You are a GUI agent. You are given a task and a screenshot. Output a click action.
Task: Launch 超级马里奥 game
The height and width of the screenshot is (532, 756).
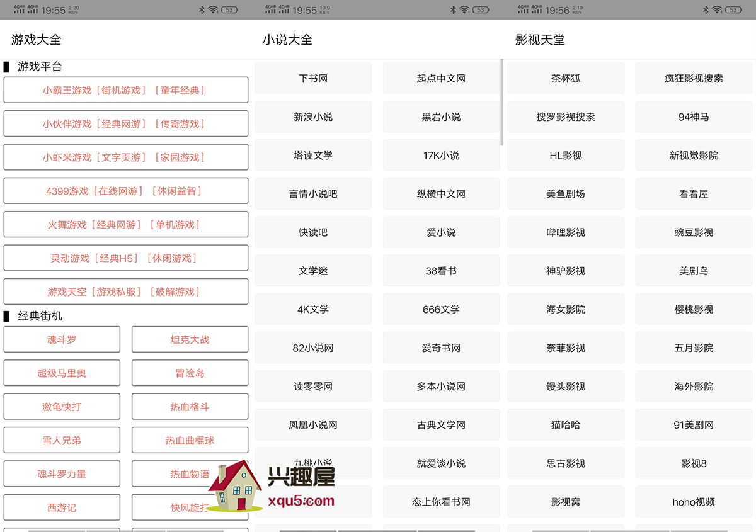[x=62, y=373]
